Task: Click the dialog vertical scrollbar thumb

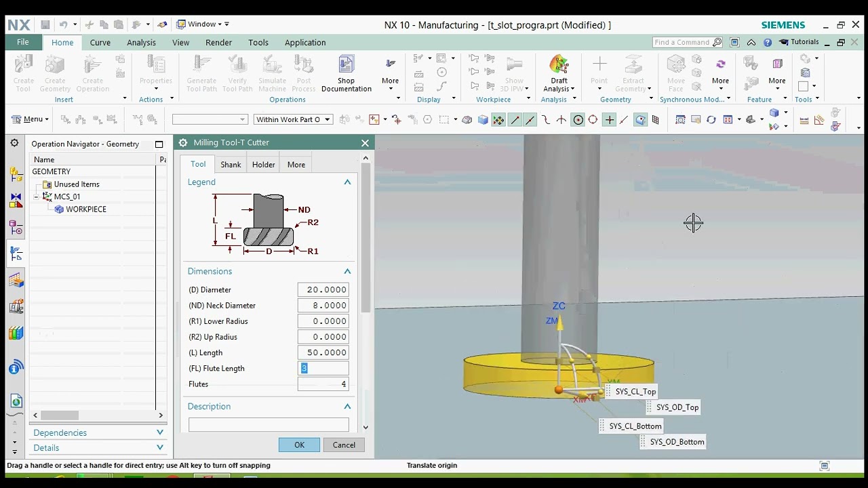Action: (366, 237)
